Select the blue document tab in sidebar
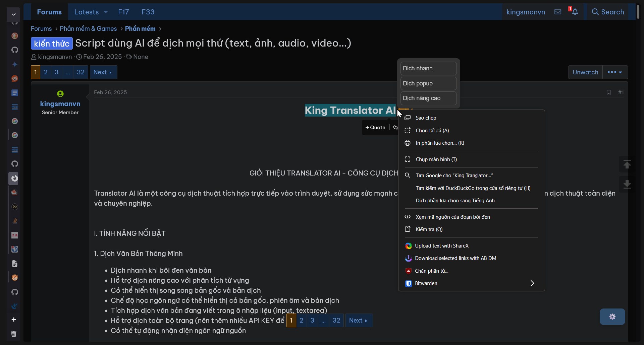Screen dimensions: 644x345 pos(15,93)
